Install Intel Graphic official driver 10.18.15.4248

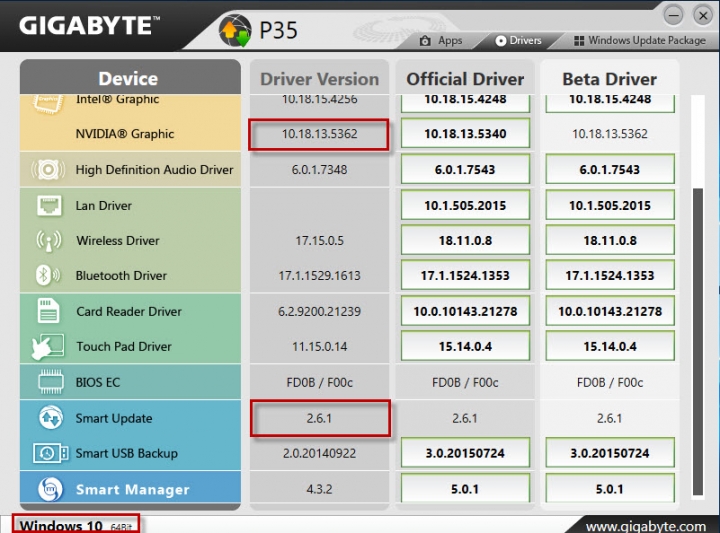pyautogui.click(x=465, y=103)
